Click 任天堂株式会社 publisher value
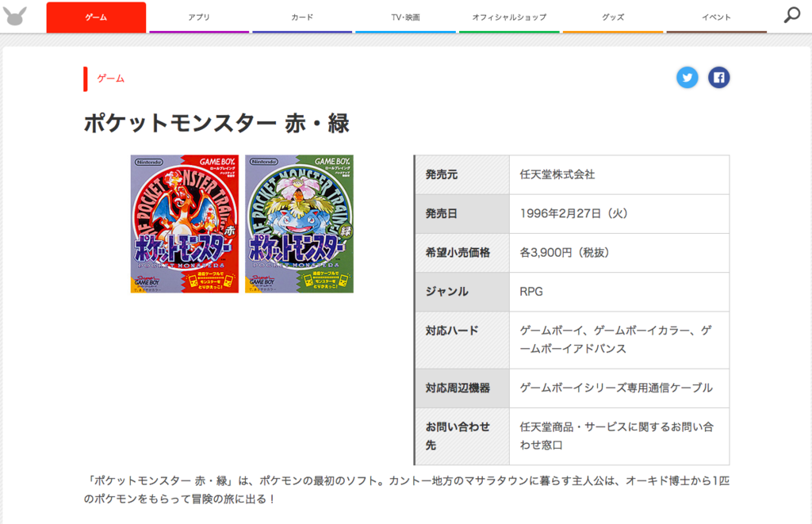812x524 pixels. point(557,174)
